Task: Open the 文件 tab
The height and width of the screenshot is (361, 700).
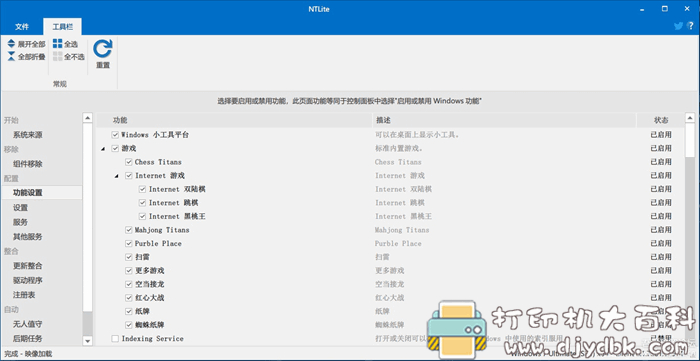Action: tap(22, 27)
